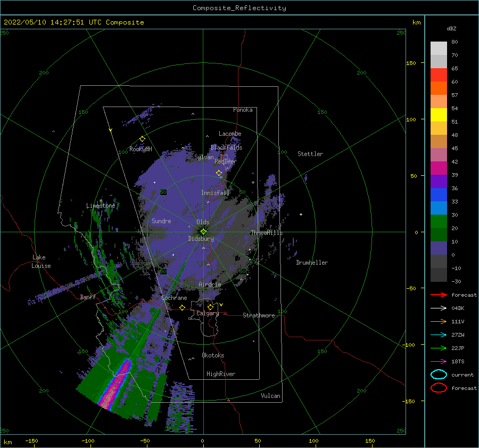Click the Okotoks town label

(x=213, y=355)
